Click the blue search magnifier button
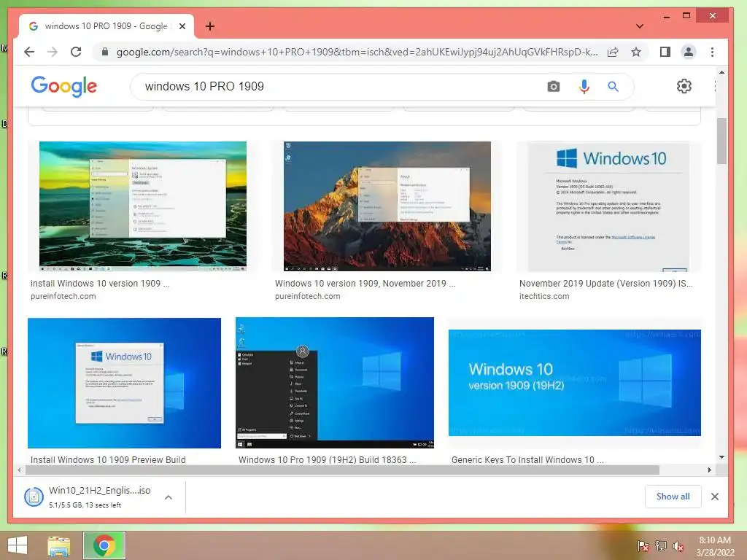The image size is (747, 560). pos(613,87)
